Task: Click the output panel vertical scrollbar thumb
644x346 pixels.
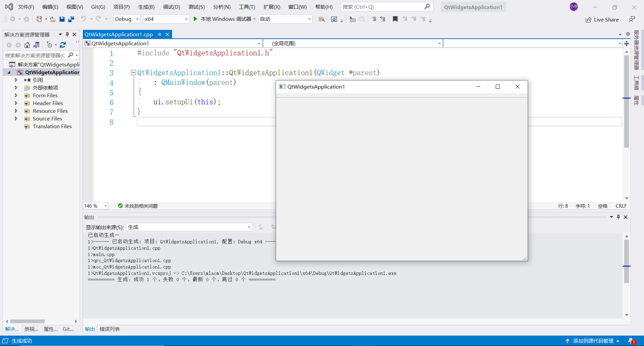Action: [x=626, y=261]
